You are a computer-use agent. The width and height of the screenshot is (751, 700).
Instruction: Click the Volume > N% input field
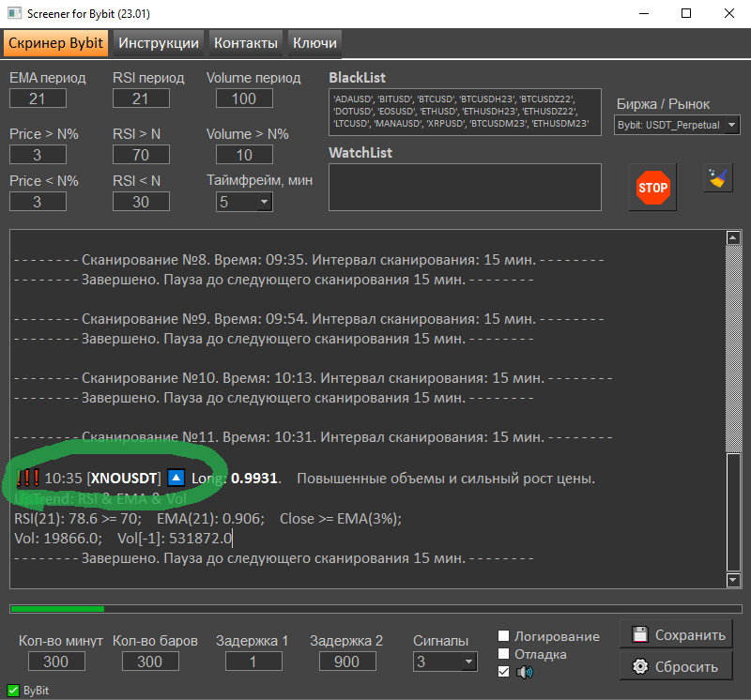[x=244, y=155]
